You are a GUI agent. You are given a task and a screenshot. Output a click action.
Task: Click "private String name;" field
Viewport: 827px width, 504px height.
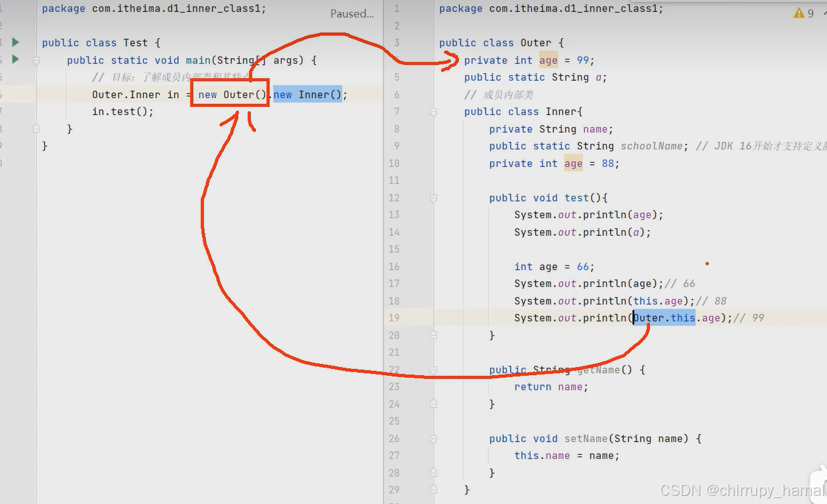pos(551,129)
